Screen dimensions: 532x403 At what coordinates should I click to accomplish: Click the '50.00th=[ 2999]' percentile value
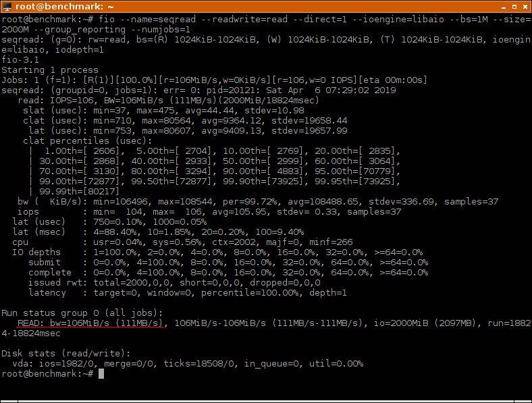(262, 161)
